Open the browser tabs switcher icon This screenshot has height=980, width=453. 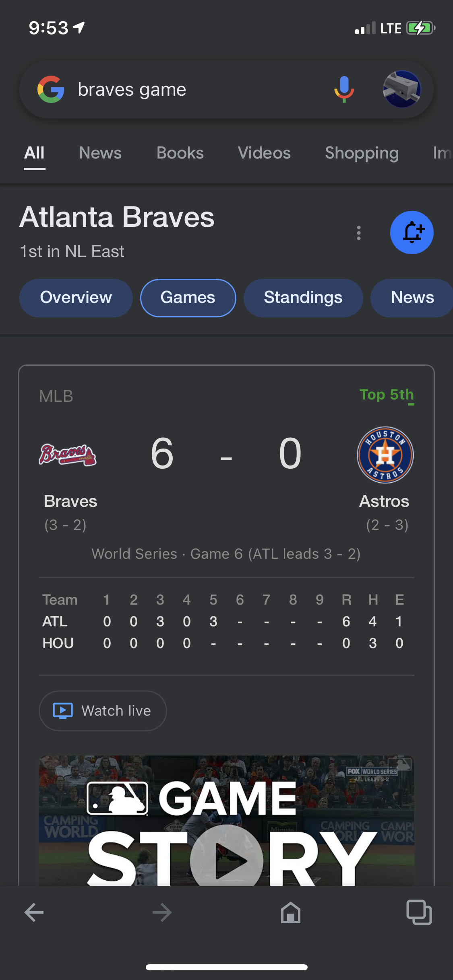point(419,912)
